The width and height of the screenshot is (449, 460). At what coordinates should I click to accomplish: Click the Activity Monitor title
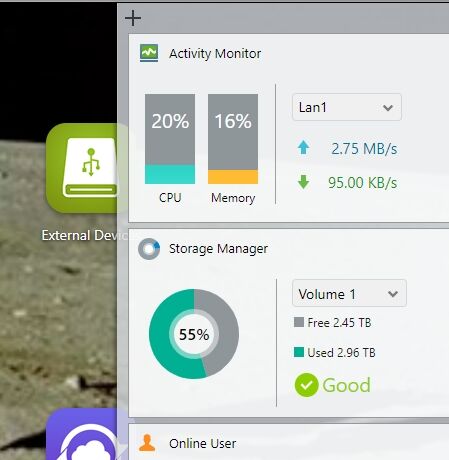[215, 54]
